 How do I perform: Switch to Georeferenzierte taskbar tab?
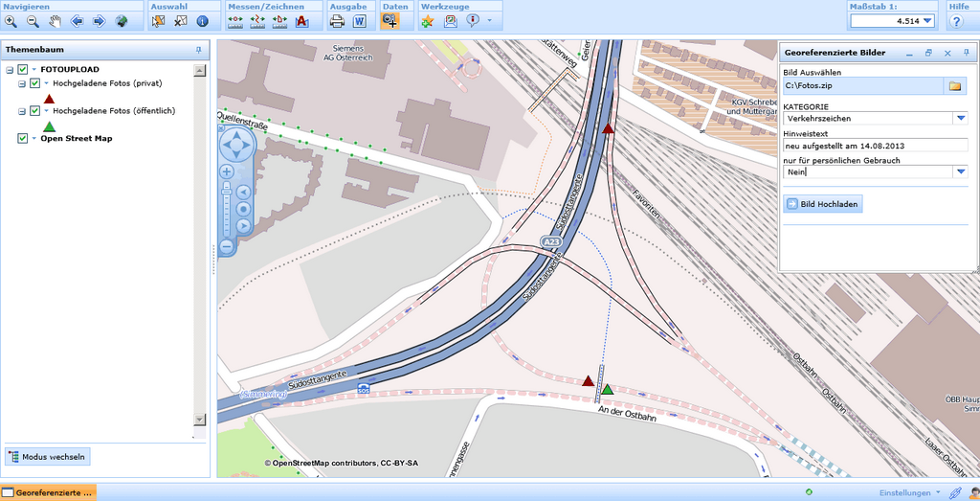(x=48, y=492)
